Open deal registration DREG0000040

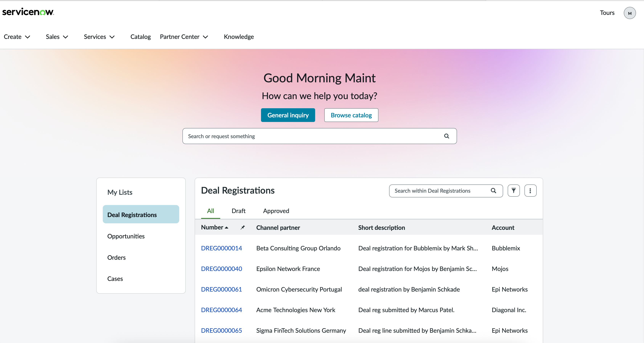pyautogui.click(x=222, y=269)
